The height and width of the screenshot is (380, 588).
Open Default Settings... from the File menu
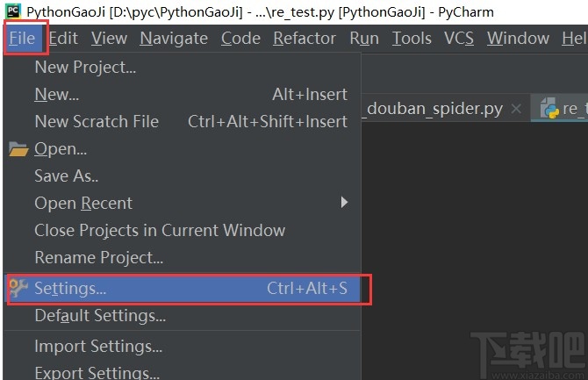point(100,315)
